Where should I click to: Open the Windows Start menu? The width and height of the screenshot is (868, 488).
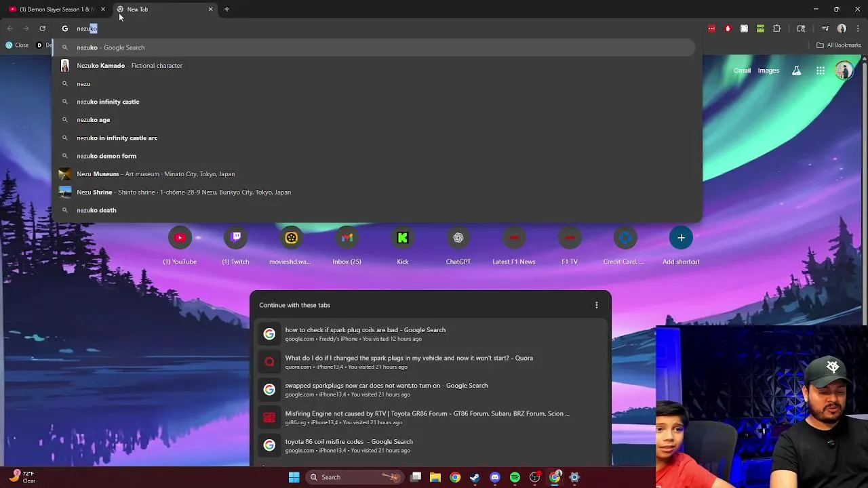[x=294, y=477]
